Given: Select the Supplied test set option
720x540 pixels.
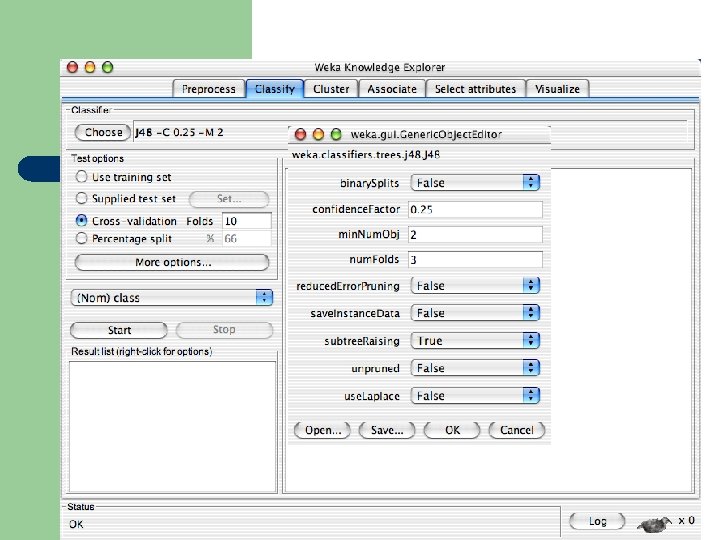Looking at the screenshot, I should click(81, 198).
